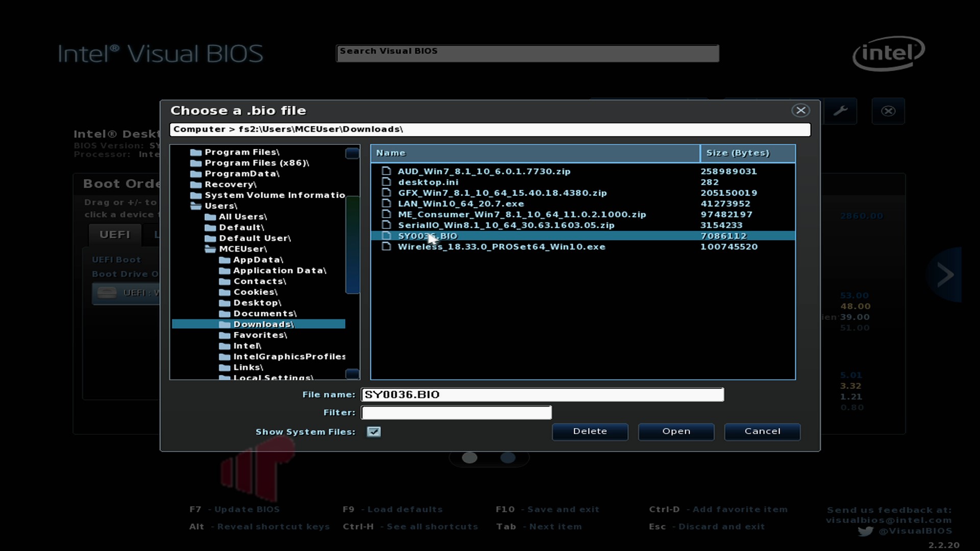The width and height of the screenshot is (980, 551).
Task: Click the F9 Load defaults shortcut text
Action: click(x=393, y=509)
